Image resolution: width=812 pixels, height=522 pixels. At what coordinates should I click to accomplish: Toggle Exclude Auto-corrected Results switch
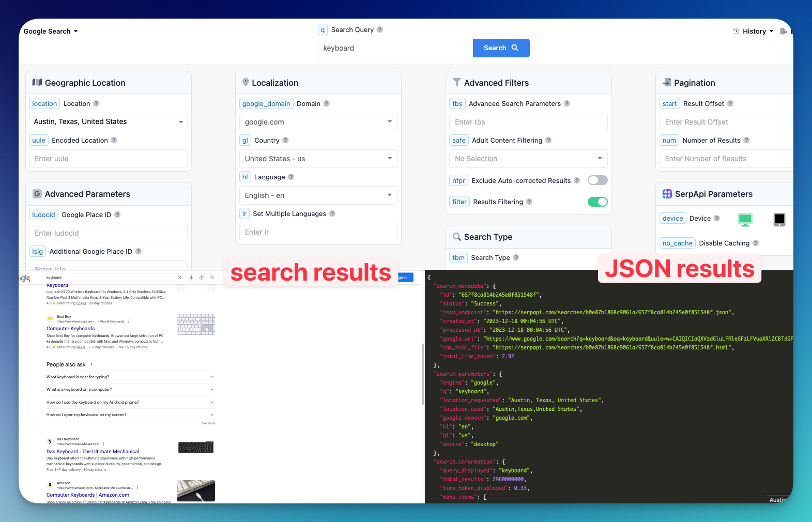coord(597,180)
